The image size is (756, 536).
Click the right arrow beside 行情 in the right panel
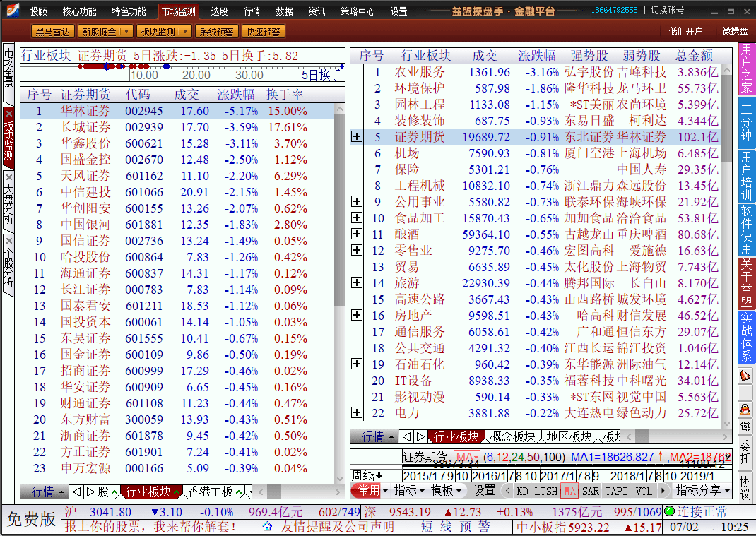420,436
